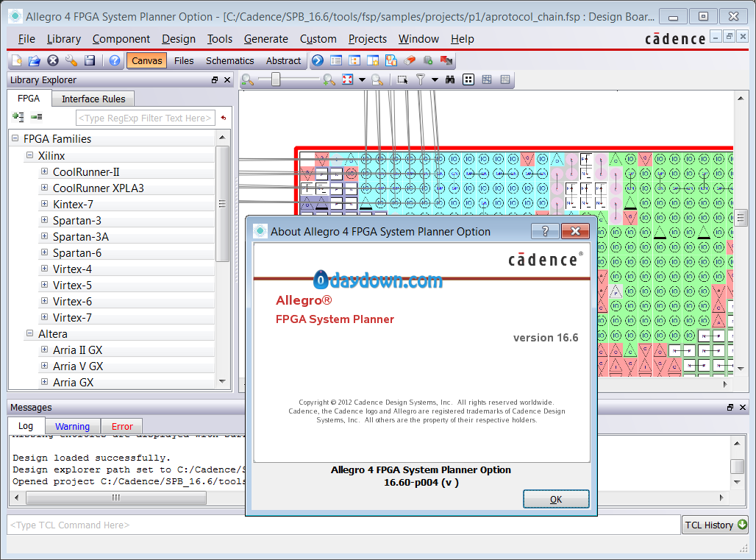Undock the Messages panel

tap(730, 408)
